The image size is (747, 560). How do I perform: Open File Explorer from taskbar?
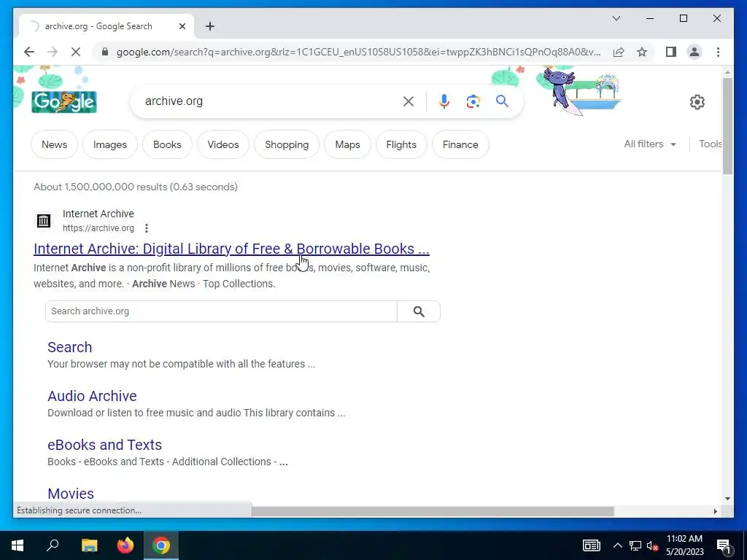[89, 545]
